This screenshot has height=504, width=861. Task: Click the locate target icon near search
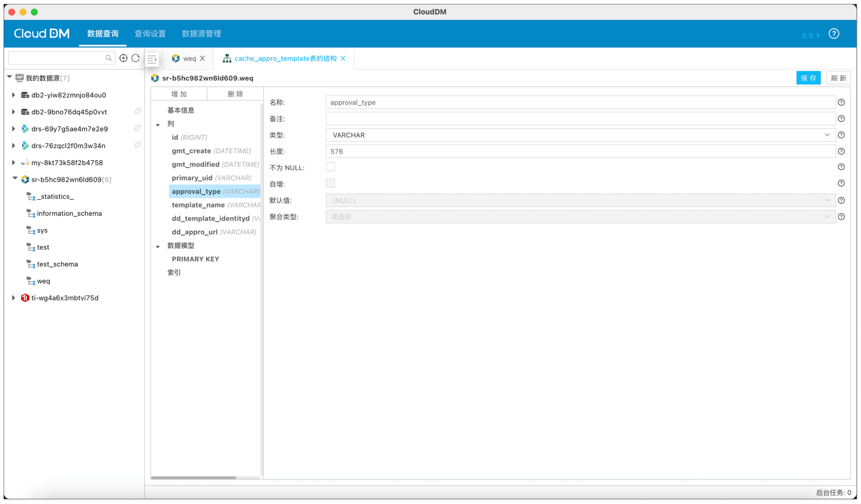click(123, 58)
